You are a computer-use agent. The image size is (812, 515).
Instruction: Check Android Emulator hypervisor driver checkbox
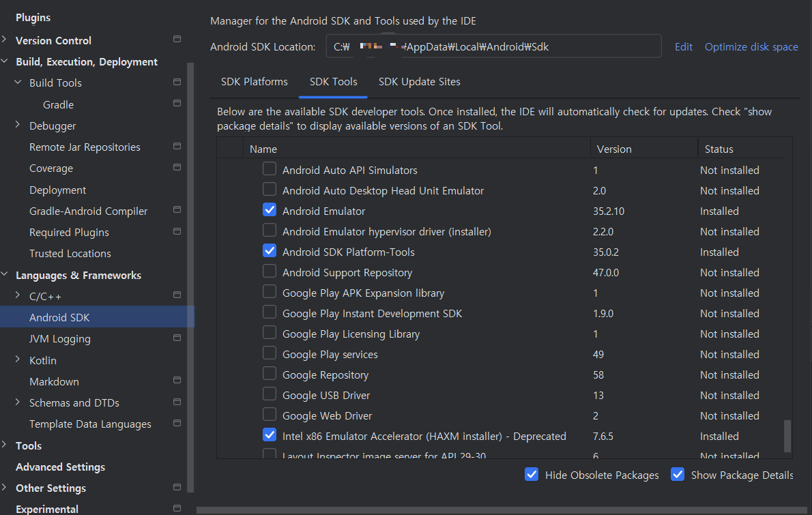point(270,231)
